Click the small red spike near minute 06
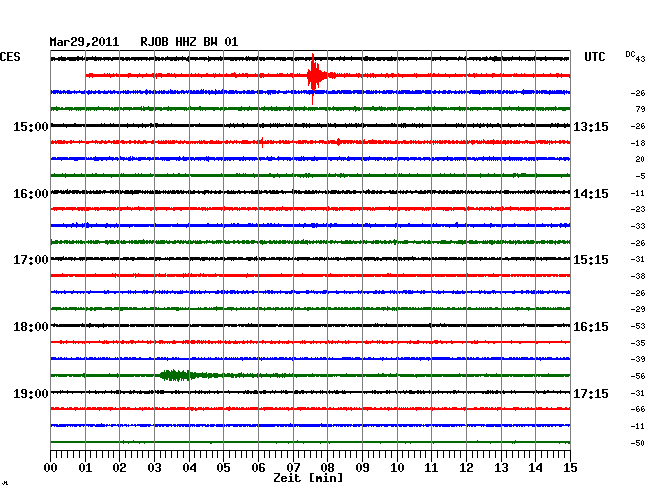Screen dimensions: 650x494 point(262,142)
